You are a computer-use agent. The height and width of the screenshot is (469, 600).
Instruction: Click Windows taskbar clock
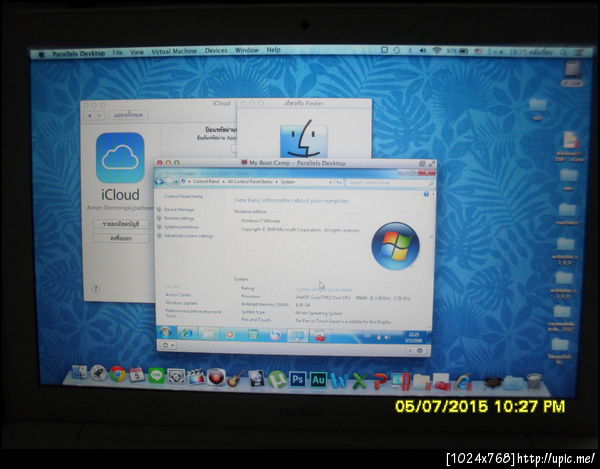tap(413, 337)
